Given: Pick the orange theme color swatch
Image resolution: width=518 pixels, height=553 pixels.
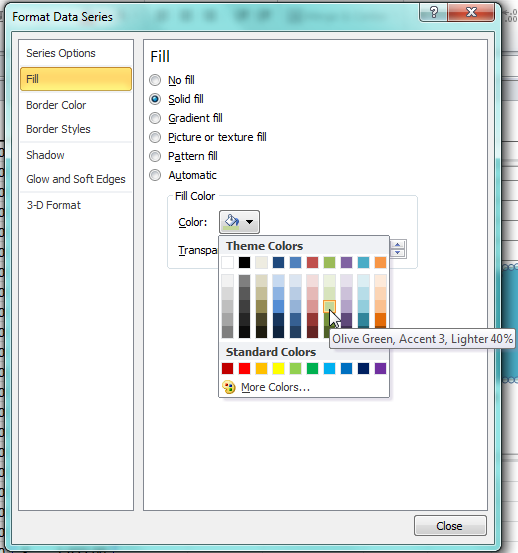Looking at the screenshot, I should [380, 262].
